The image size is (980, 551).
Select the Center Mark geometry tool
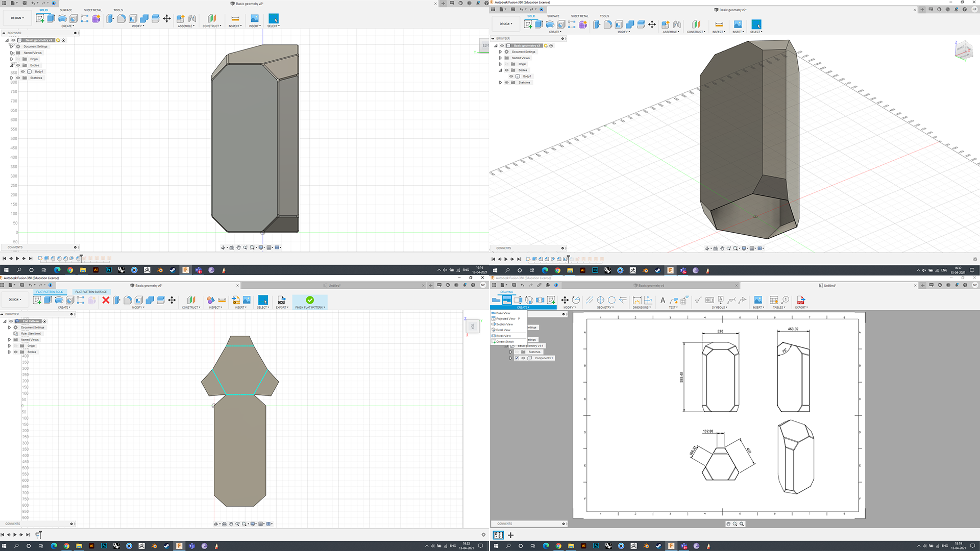(x=600, y=300)
